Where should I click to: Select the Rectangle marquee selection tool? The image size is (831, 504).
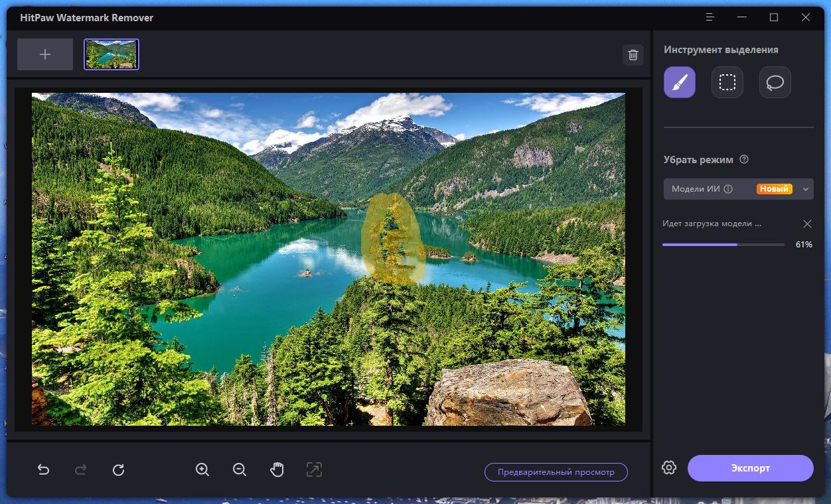pos(727,82)
